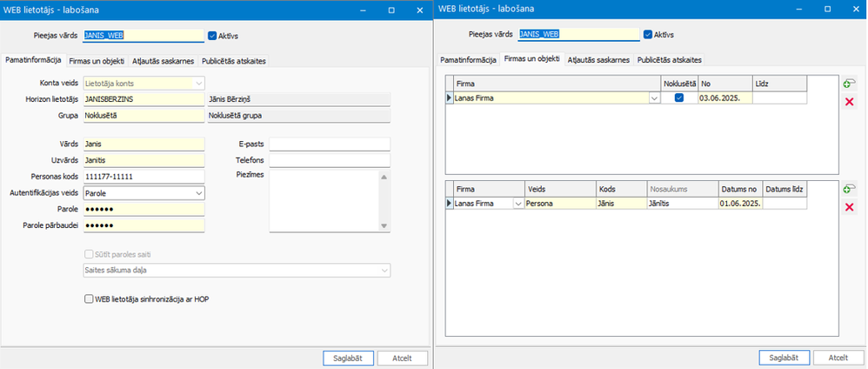The width and height of the screenshot is (868, 369).
Task: Focus the Telefons text field
Action: pyautogui.click(x=329, y=161)
